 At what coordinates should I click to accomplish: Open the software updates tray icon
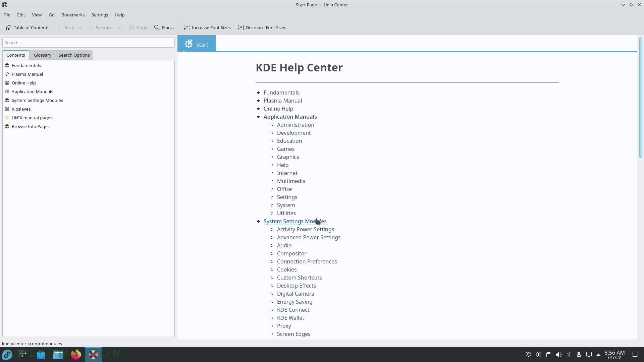539,355
